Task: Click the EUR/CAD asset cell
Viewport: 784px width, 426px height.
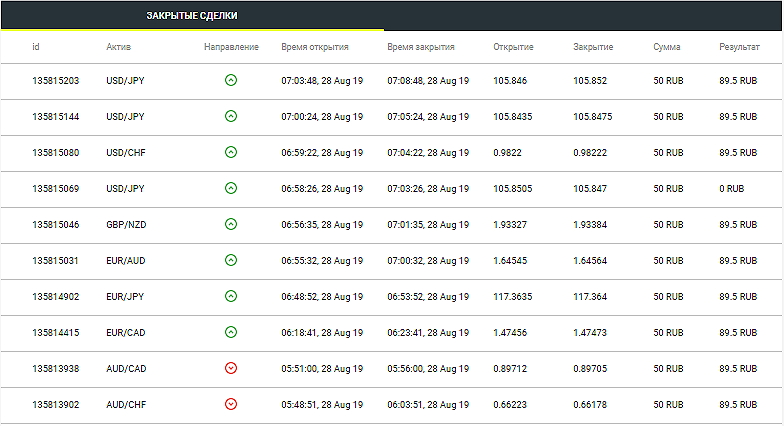Action: [126, 332]
